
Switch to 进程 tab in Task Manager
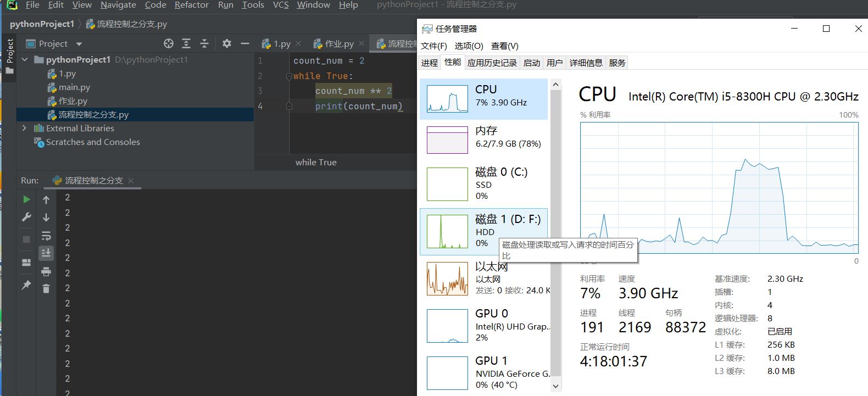coord(430,63)
